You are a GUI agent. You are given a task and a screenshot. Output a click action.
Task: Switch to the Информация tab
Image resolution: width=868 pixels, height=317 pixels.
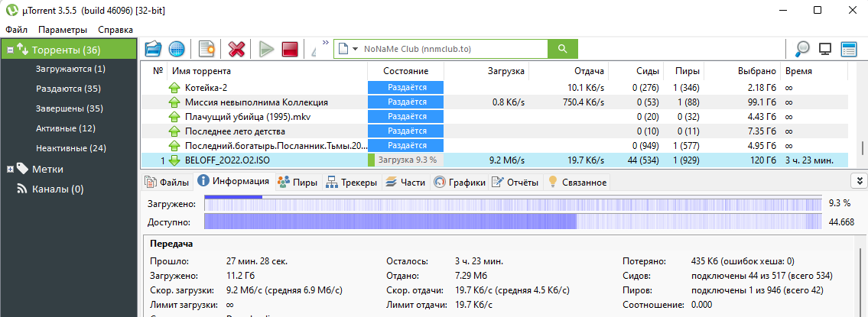[x=233, y=182]
